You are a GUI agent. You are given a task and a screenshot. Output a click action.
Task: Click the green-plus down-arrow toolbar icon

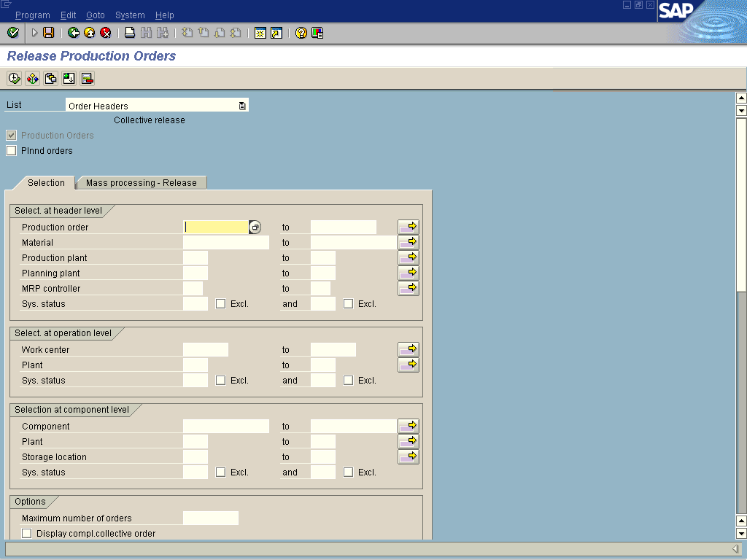pos(69,78)
